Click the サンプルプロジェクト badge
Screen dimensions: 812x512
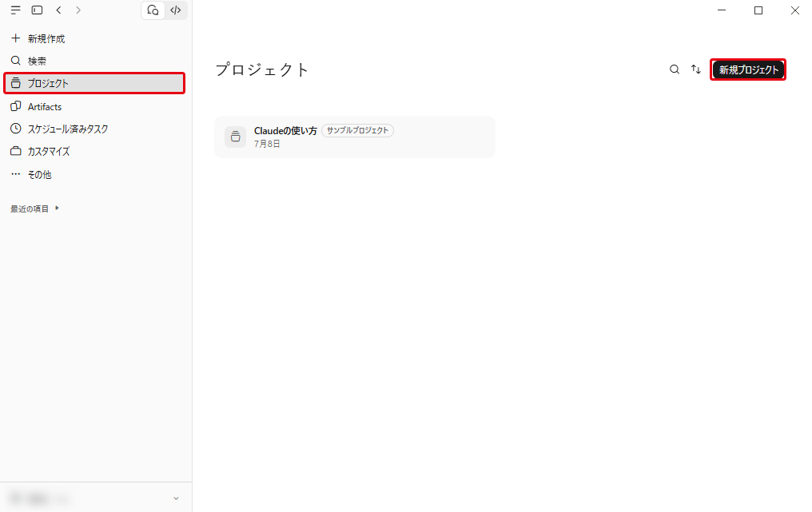[x=357, y=130]
